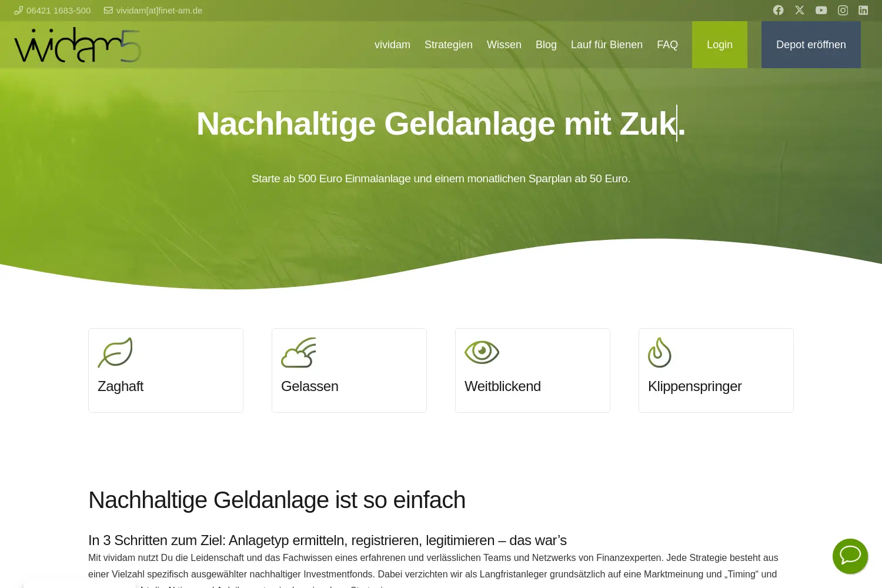882x588 pixels.
Task: Click the cloud rainbow icon on Gelassen card
Action: click(299, 352)
